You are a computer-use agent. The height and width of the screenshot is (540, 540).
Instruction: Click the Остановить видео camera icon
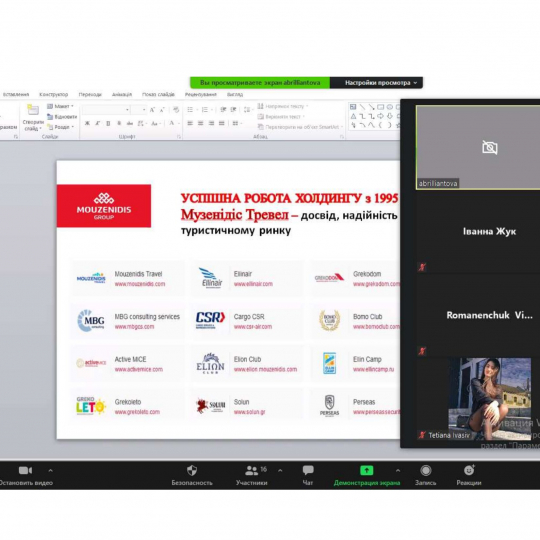(25, 470)
